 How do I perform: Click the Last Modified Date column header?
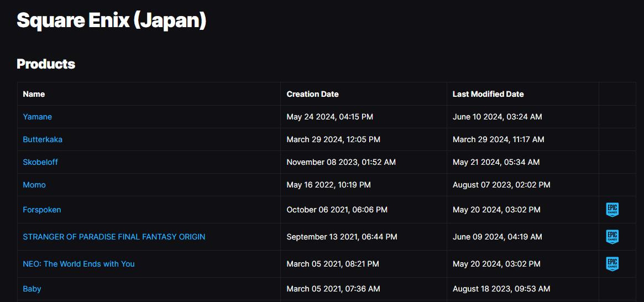coord(488,94)
